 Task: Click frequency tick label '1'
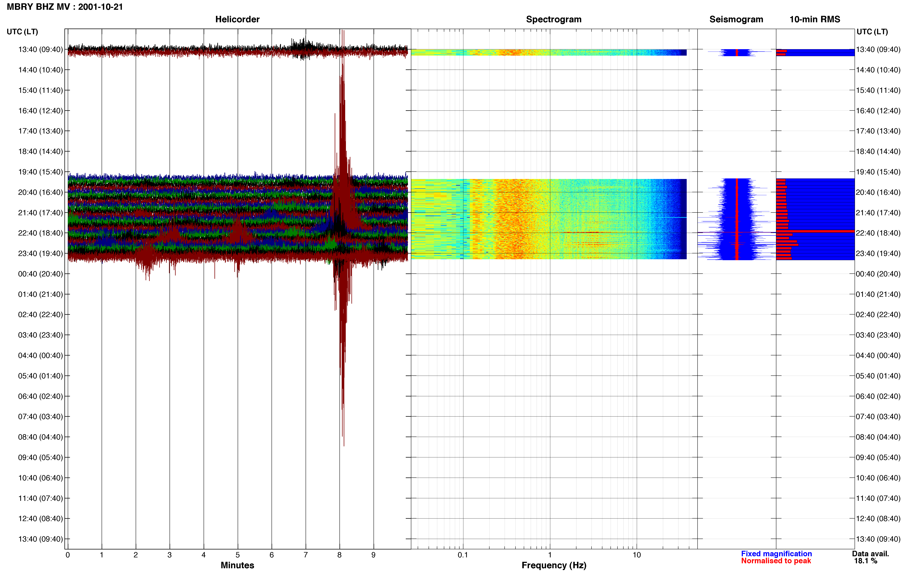pos(550,555)
